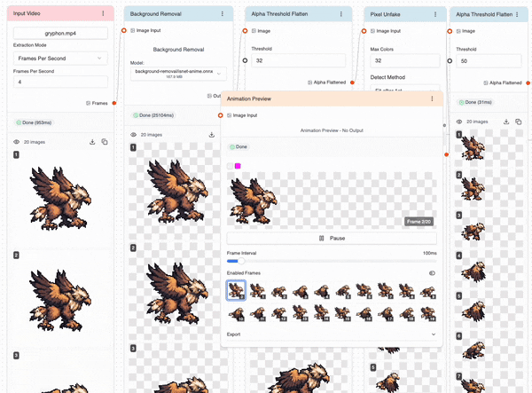Toggle frame 10 thumbnail in Enabled Frames
This screenshot has height=393, width=532.
[x=236, y=313]
